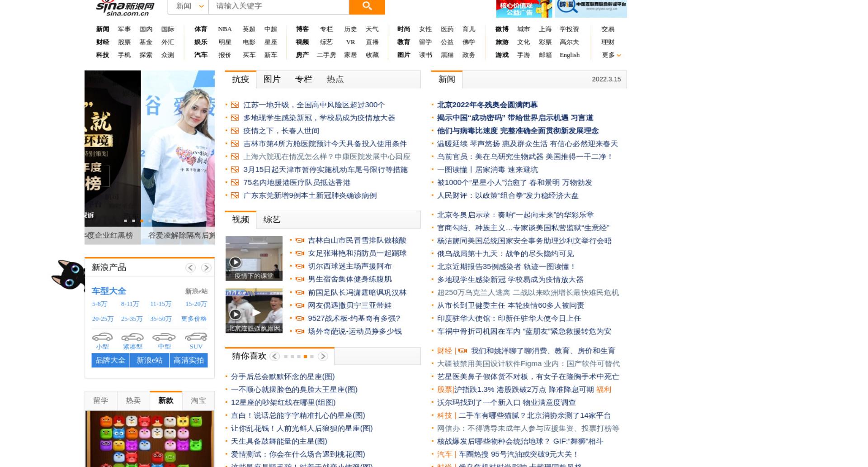Viewport: 868px width, 467px height.
Task: Select the 抗疫 tab
Action: [241, 79]
